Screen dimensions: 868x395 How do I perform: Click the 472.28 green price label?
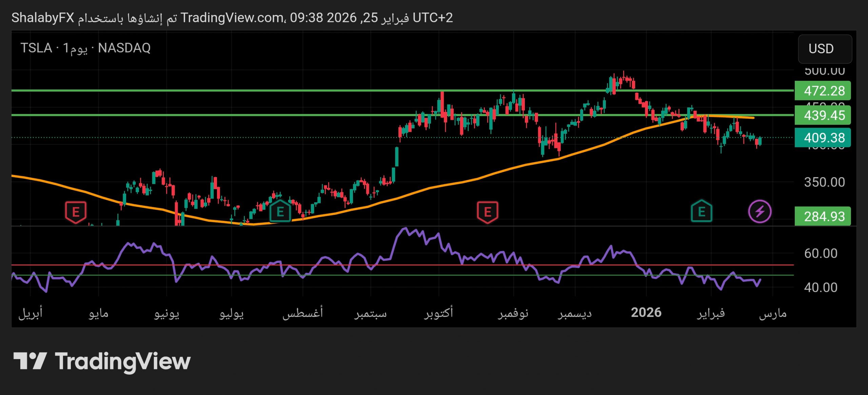point(822,91)
